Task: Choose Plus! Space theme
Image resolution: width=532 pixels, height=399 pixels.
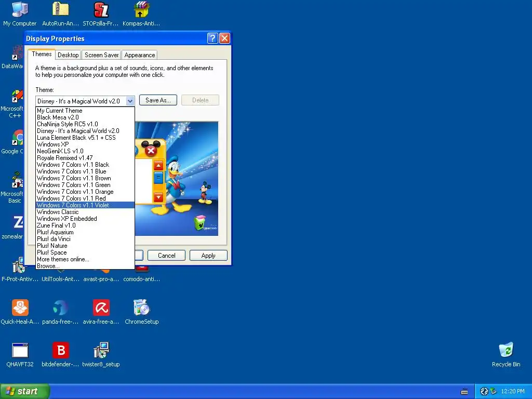Action: point(85,252)
